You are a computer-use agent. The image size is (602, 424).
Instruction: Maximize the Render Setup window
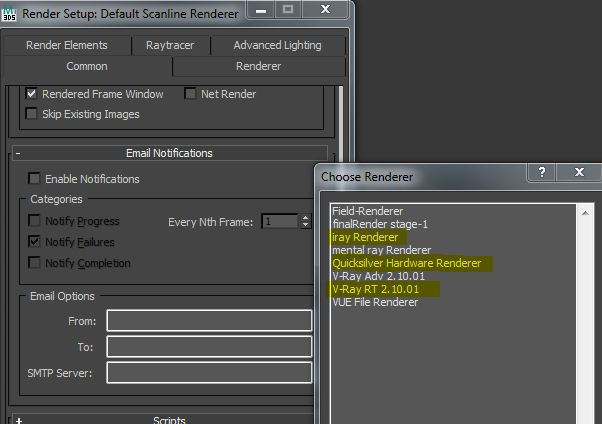(288, 10)
